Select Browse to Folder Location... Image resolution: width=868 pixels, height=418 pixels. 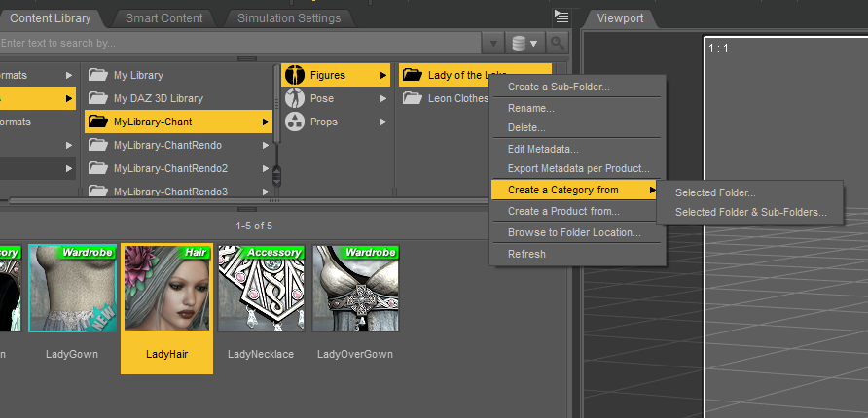[x=576, y=232]
